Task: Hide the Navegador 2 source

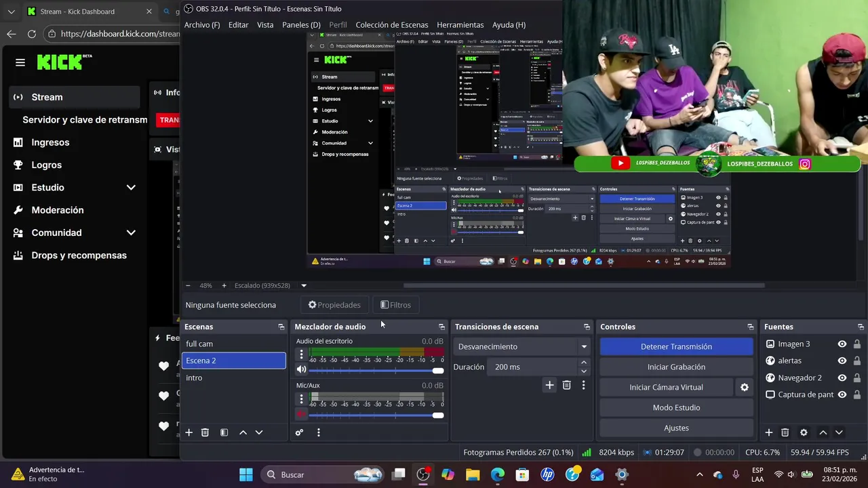Action: [x=842, y=378]
